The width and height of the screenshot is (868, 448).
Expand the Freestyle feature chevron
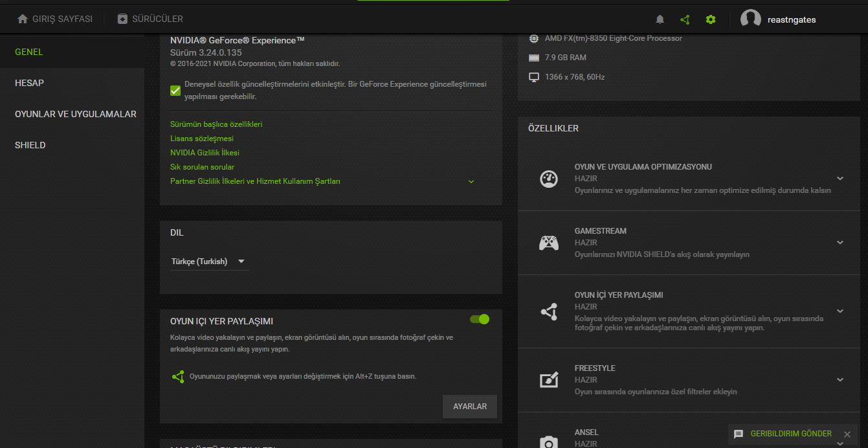[x=840, y=380]
